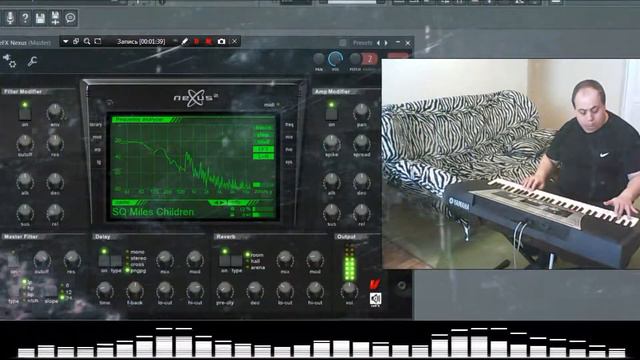Open the sys tab in Nexus
640x360 pixels.
click(289, 162)
